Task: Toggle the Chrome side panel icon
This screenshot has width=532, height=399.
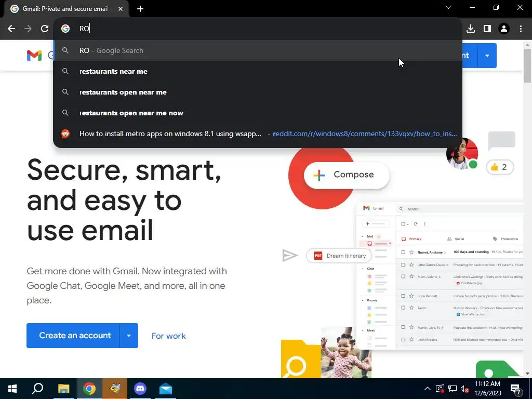Action: point(487,29)
